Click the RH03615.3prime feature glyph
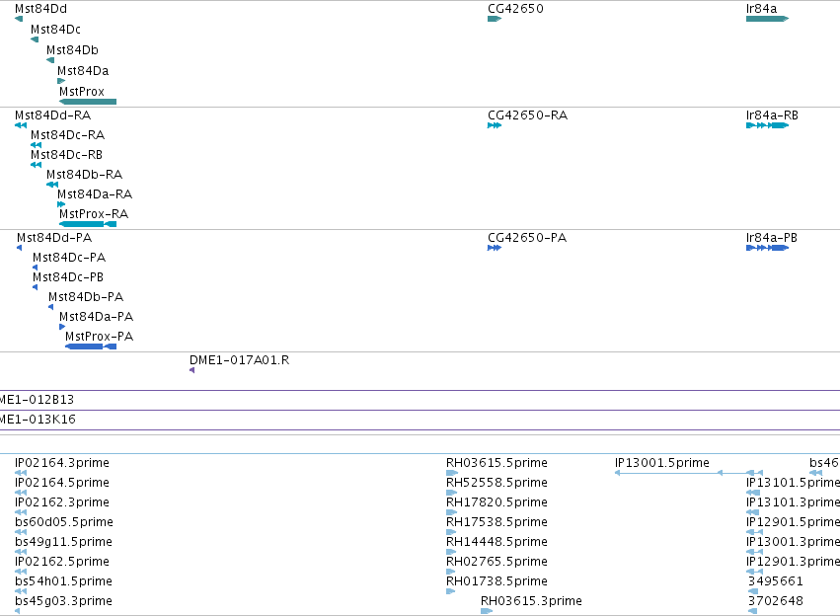This screenshot has width=840, height=616. [487, 611]
